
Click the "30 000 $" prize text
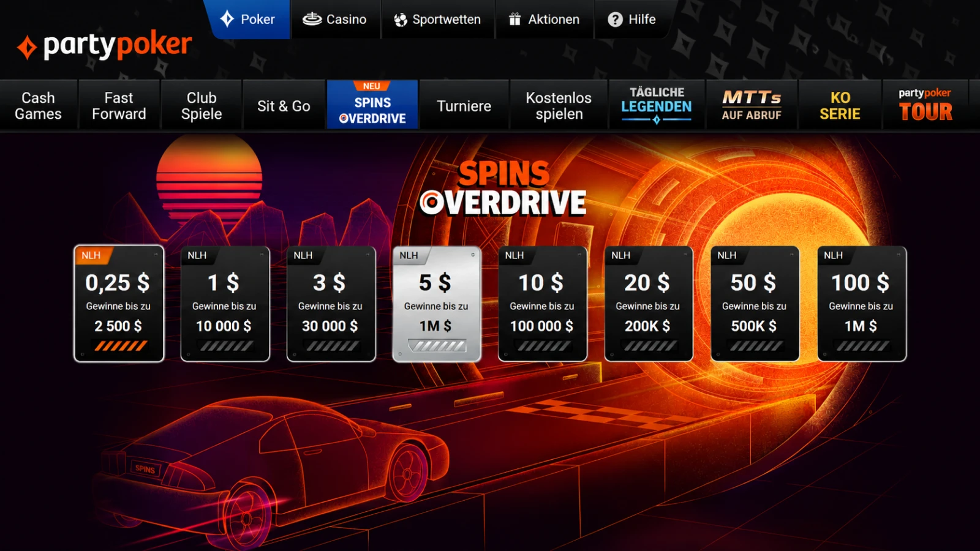pyautogui.click(x=330, y=326)
